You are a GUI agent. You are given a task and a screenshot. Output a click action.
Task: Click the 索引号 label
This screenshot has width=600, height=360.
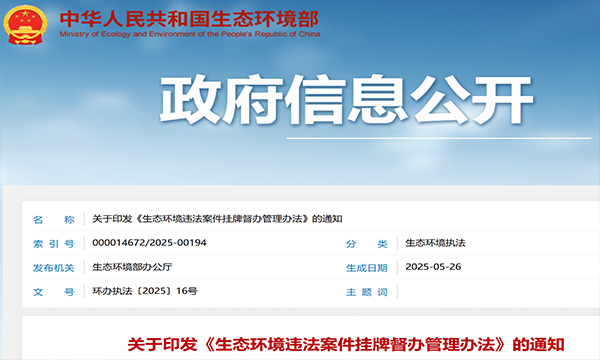54,244
